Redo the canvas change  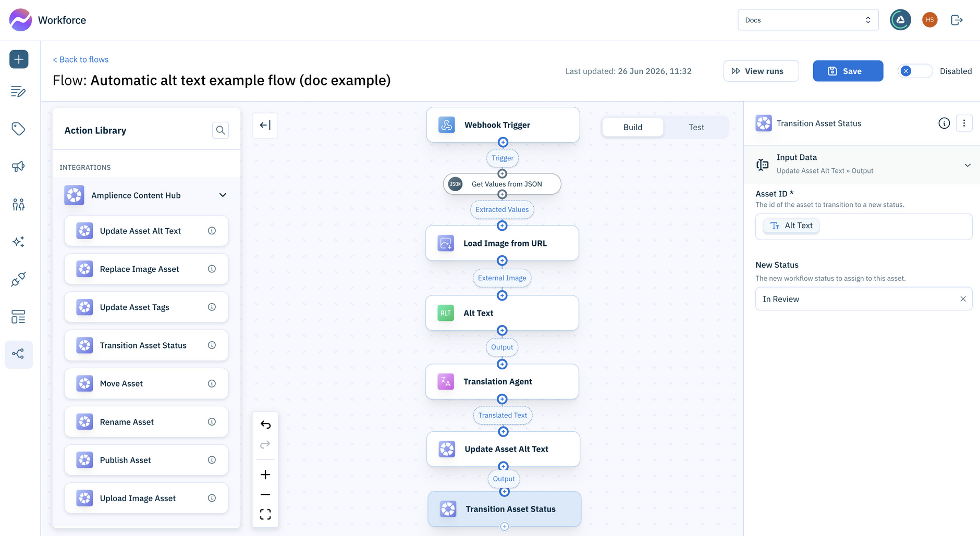(x=265, y=444)
